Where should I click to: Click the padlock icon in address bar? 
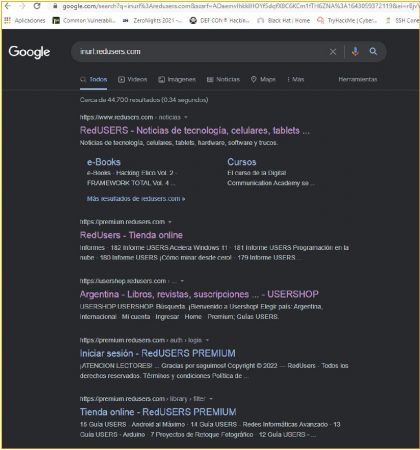click(x=55, y=6)
